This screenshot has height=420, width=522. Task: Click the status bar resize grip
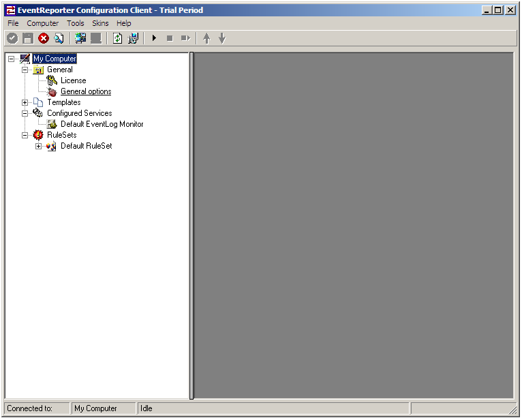point(513,410)
